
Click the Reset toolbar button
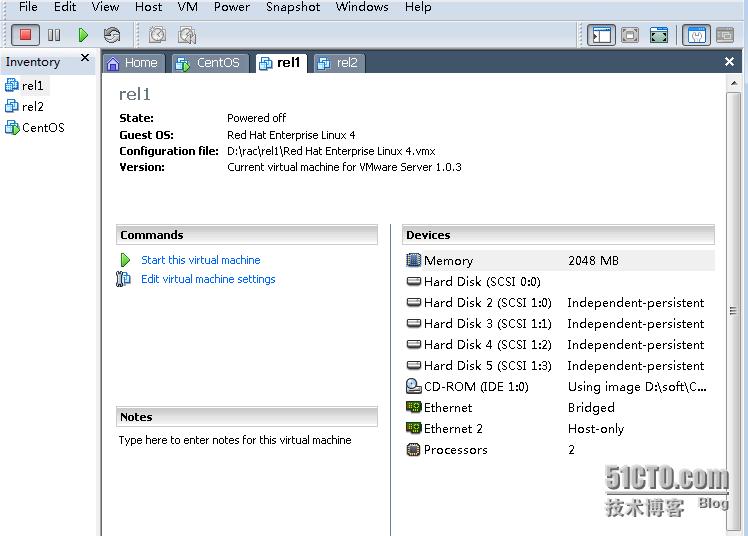pyautogui.click(x=112, y=35)
